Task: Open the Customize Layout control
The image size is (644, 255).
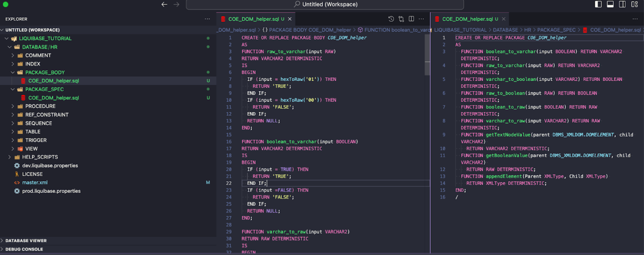Action: coord(634,4)
